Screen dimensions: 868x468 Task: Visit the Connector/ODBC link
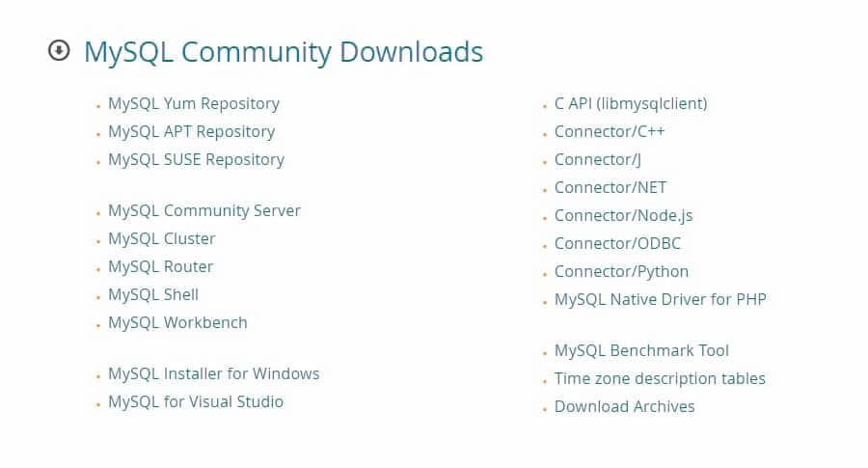click(617, 243)
